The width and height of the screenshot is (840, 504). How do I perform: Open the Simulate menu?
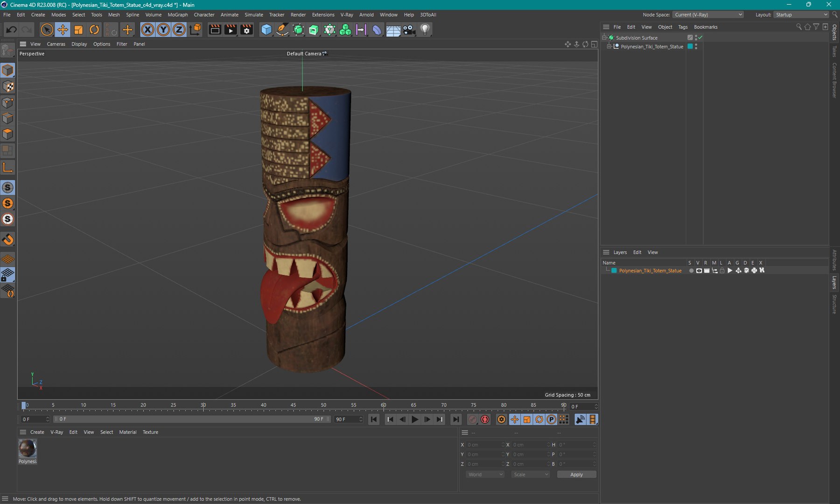(254, 15)
